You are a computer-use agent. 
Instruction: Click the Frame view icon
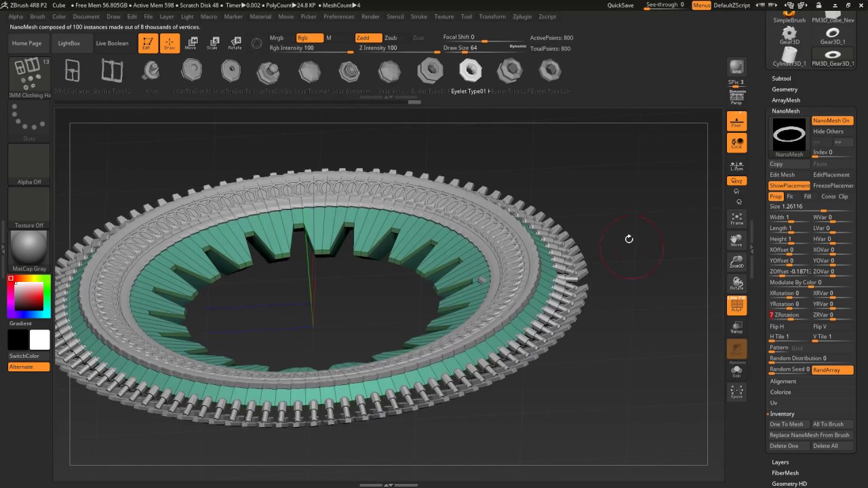[736, 218]
